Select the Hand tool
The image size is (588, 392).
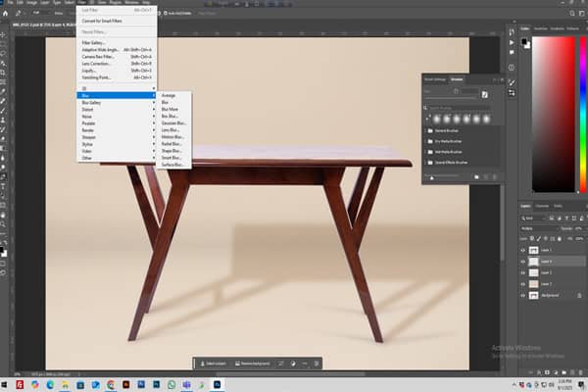click(x=3, y=216)
